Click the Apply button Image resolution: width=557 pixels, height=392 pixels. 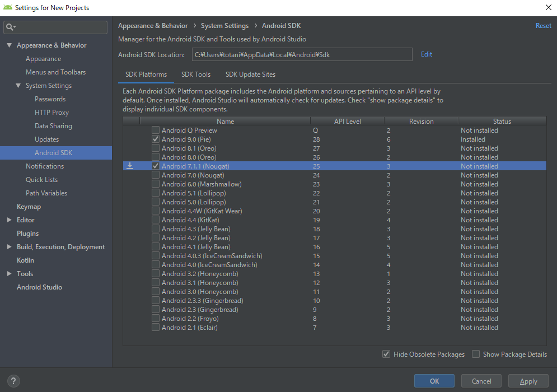tap(528, 381)
